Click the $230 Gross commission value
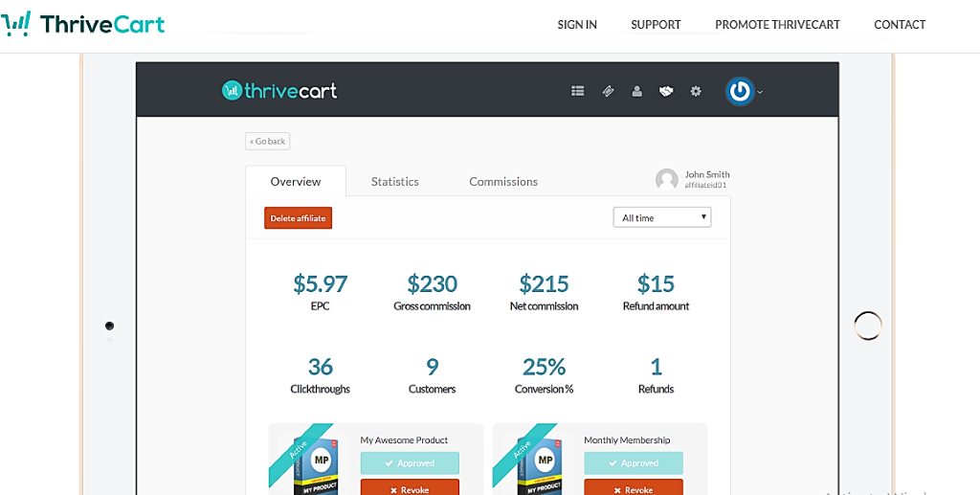 [x=432, y=283]
